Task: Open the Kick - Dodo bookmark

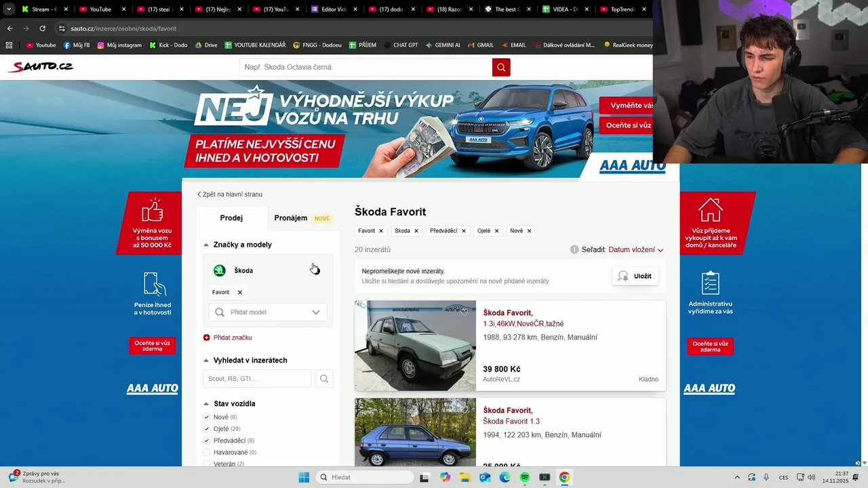Action: [x=168, y=45]
